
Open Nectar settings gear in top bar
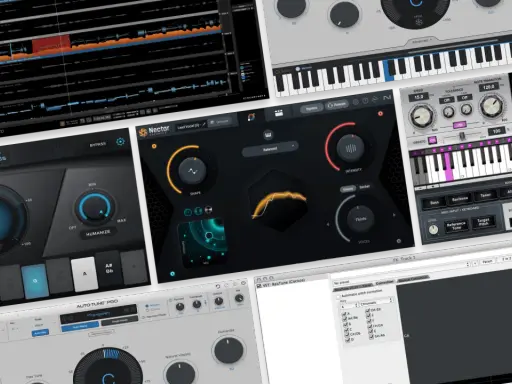tap(356, 102)
